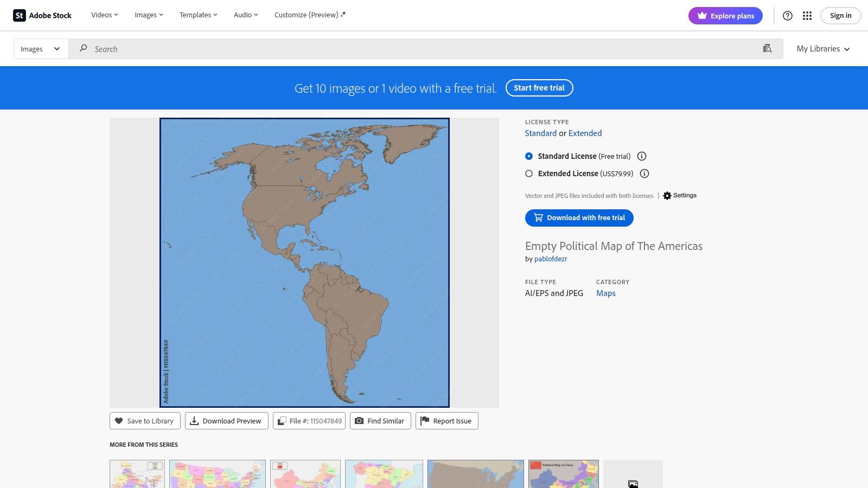This screenshot has width=868, height=488.
Task: Open the Videos menu dropdown
Action: pyautogui.click(x=104, y=15)
